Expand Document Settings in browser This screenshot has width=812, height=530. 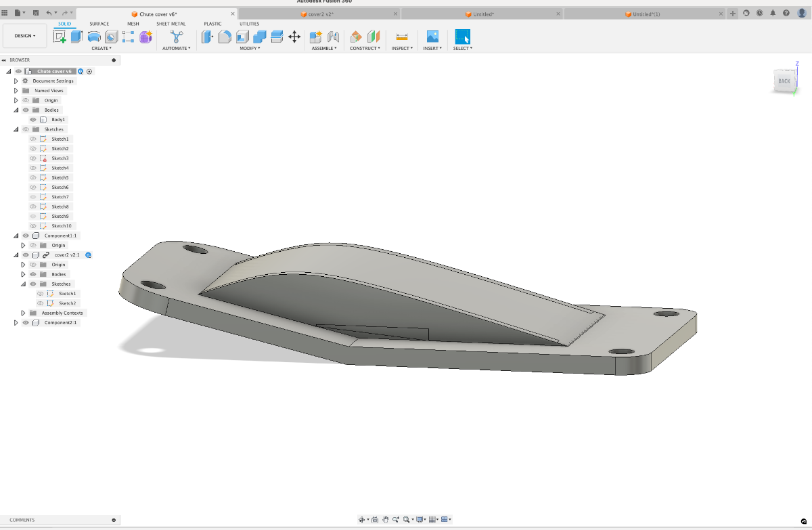point(16,81)
